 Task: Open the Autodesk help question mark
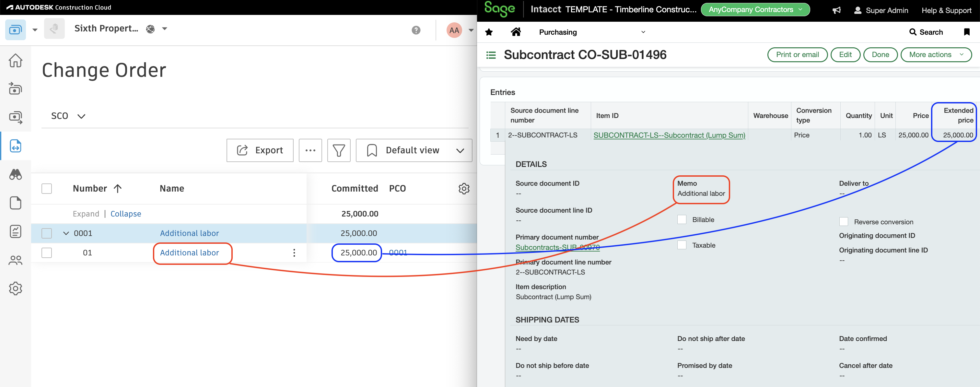click(x=416, y=30)
